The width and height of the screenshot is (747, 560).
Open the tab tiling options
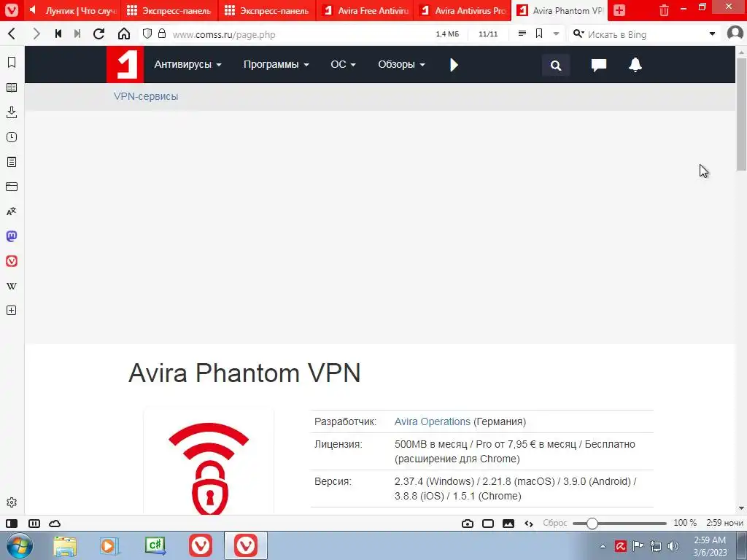pos(34,524)
